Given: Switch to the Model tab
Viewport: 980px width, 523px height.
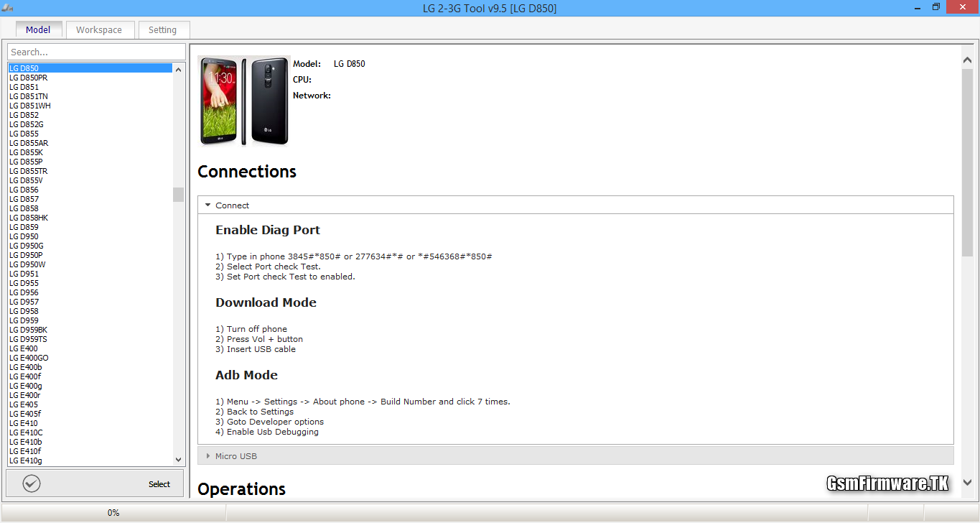Looking at the screenshot, I should coord(38,29).
